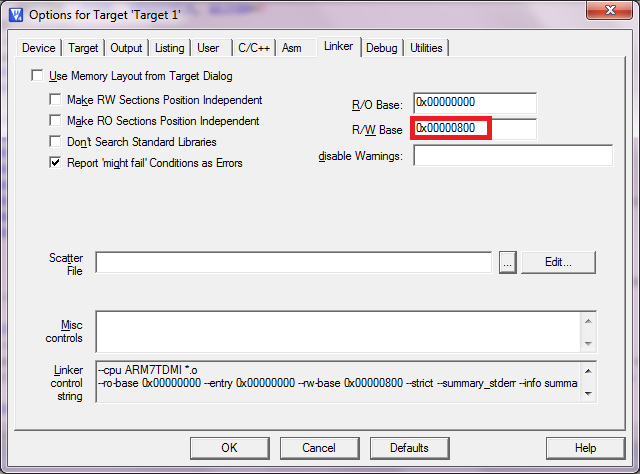
Task: Switch to the Device tab
Action: 39,48
